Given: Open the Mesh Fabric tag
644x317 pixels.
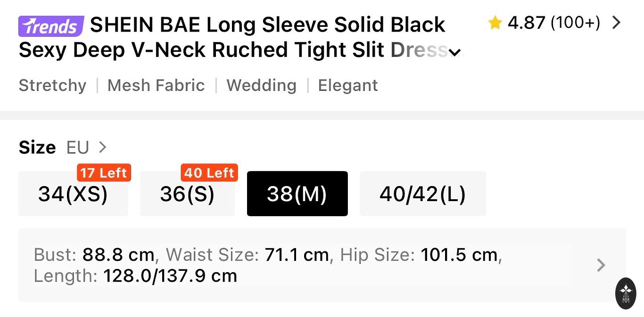Looking at the screenshot, I should tap(156, 85).
